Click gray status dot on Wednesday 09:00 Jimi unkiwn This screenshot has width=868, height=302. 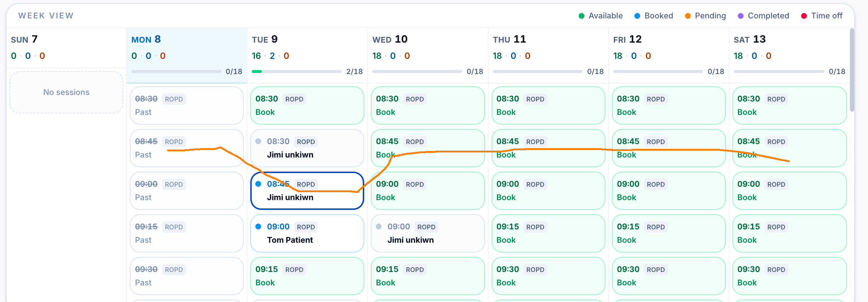(x=379, y=226)
